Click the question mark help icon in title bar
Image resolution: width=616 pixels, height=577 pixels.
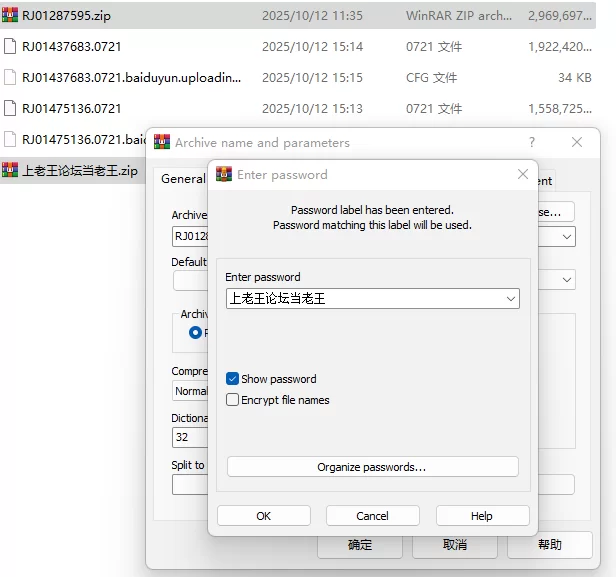(532, 143)
